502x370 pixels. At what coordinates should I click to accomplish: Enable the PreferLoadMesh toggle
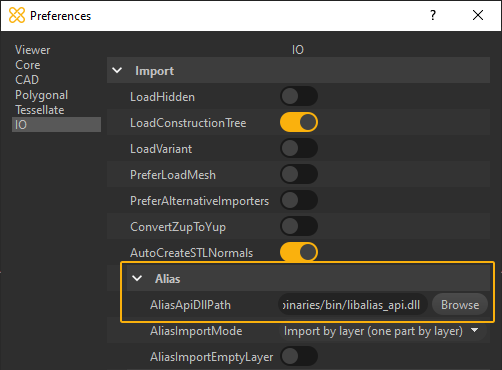pos(299,174)
